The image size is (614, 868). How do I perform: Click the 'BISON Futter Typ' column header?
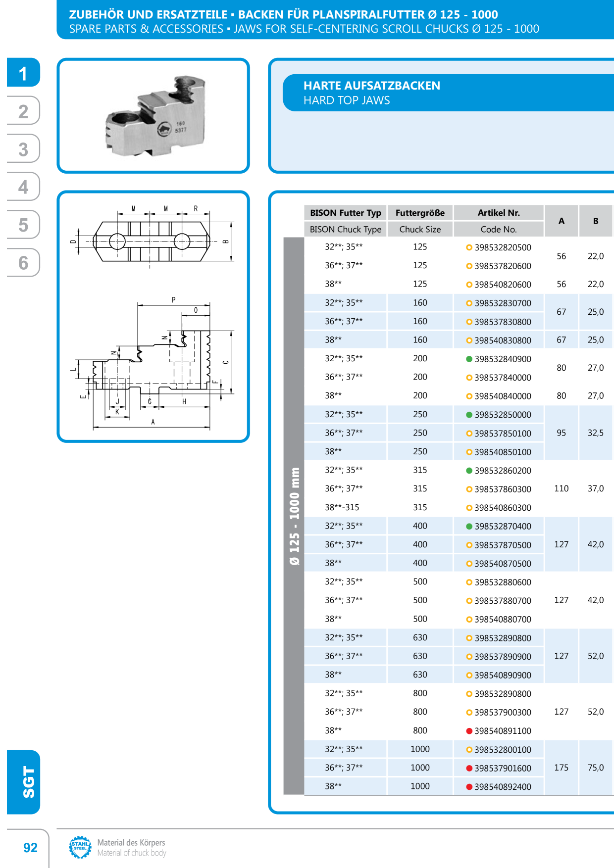coord(346,213)
